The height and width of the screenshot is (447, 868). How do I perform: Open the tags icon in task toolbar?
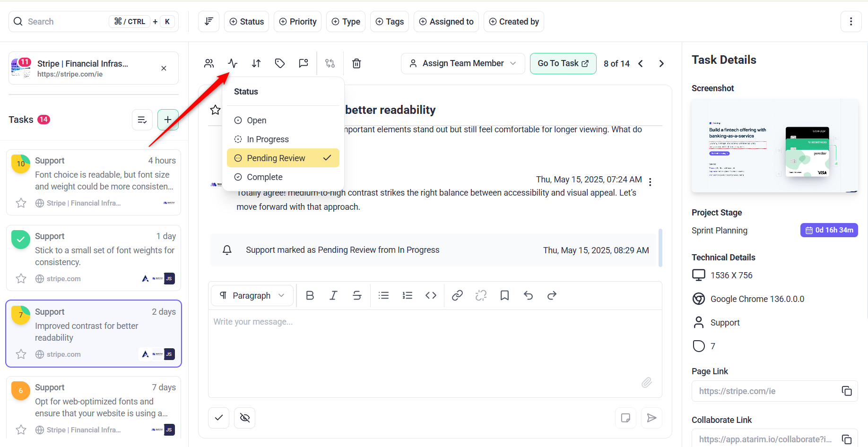pos(280,63)
